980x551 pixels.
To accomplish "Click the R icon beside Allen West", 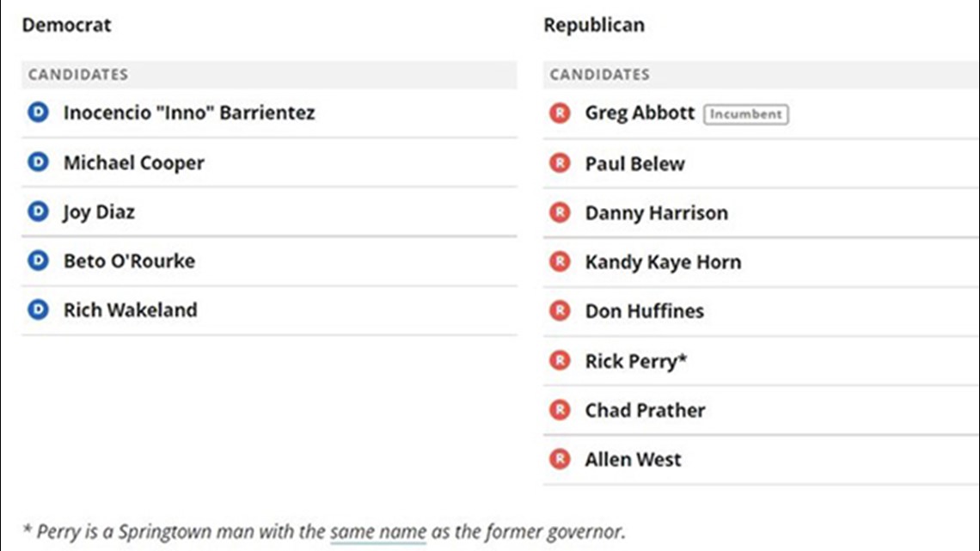I will 560,459.
